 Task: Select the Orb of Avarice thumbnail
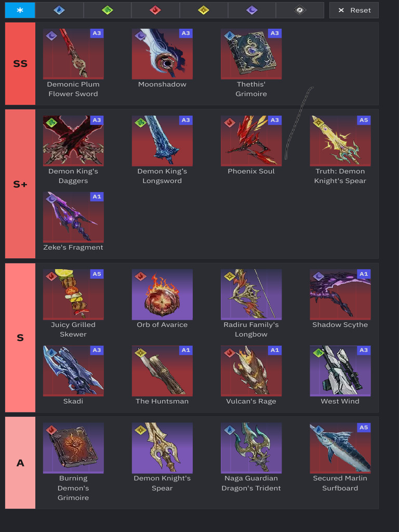pos(162,295)
